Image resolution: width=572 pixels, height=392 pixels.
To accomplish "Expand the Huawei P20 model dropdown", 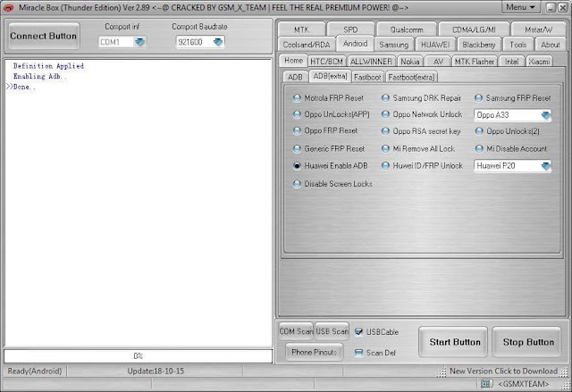I will pos(546,166).
